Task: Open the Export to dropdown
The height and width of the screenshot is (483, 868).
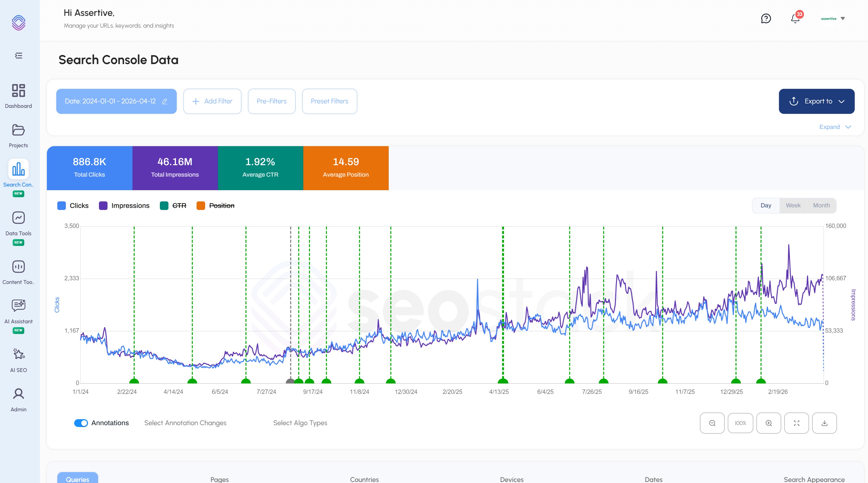Action: click(816, 101)
